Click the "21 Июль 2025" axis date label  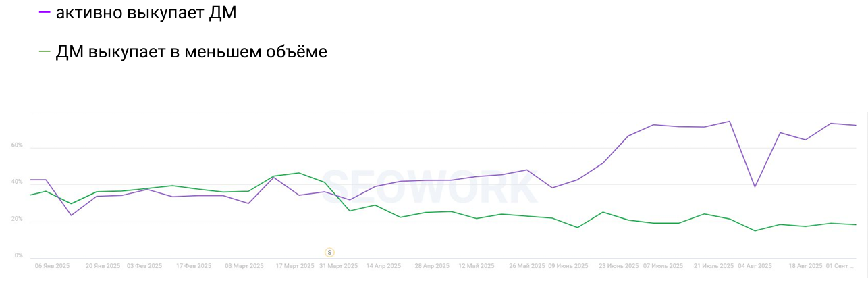click(x=713, y=266)
